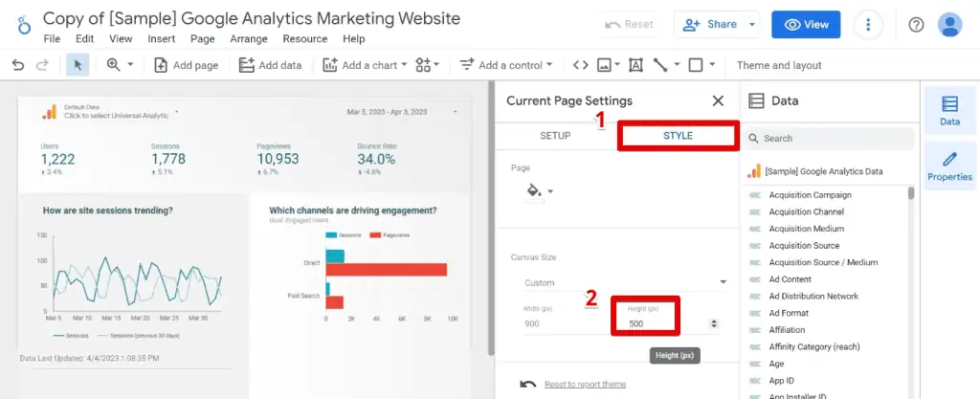Image resolution: width=980 pixels, height=399 pixels.
Task: Open the more options three-dot menu
Action: [x=868, y=25]
